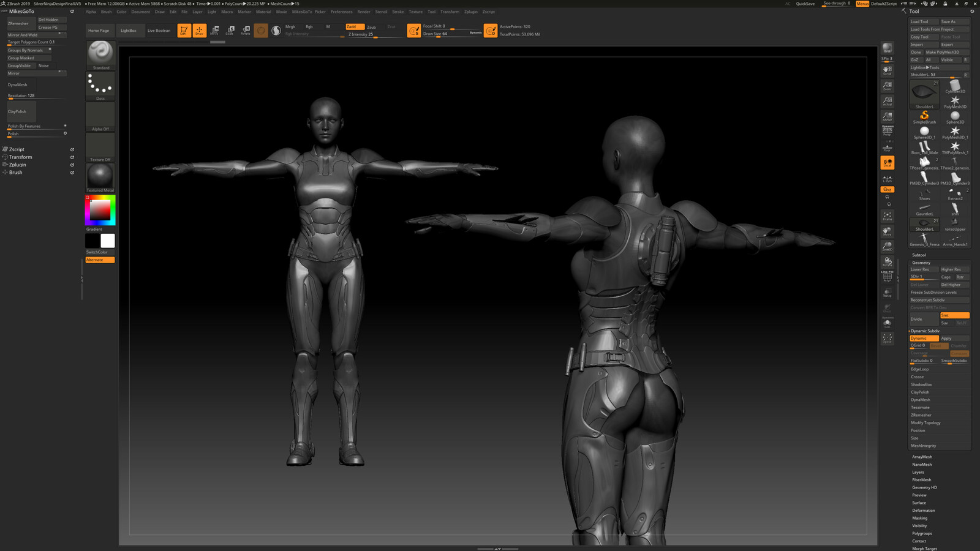Viewport: 980px width, 551px height.
Task: Click the Xpose icon
Action: 888,339
